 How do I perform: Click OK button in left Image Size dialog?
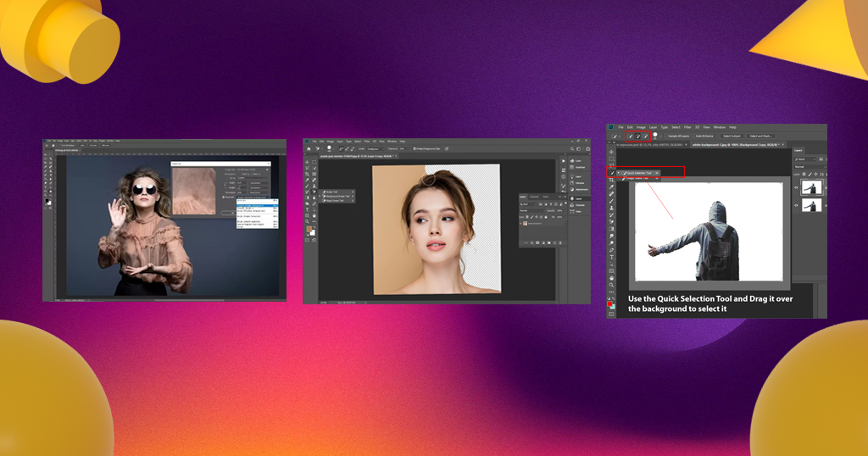coord(229,213)
